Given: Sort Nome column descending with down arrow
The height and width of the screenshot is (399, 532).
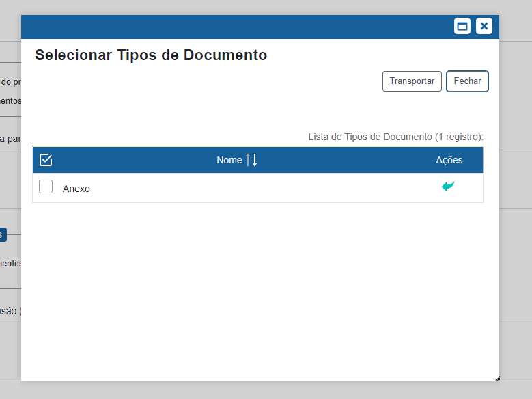Looking at the screenshot, I should click(255, 160).
